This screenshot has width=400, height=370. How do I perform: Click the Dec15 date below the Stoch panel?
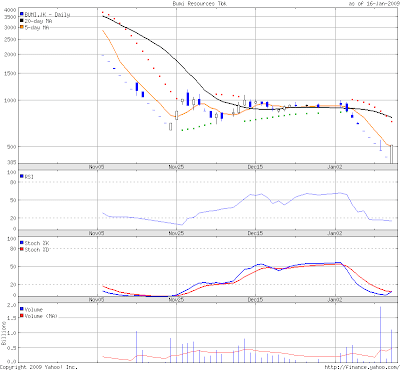(255, 299)
